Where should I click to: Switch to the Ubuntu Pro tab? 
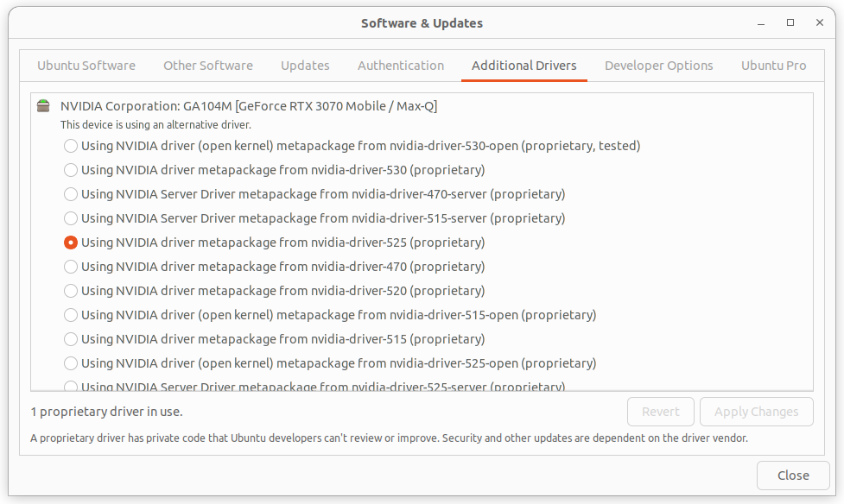(x=773, y=66)
